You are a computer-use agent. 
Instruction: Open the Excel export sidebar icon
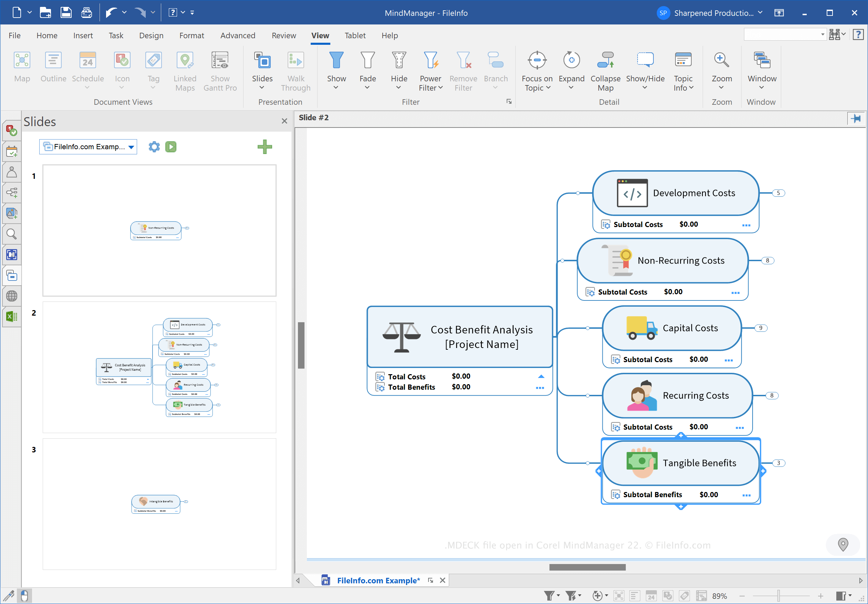[11, 317]
